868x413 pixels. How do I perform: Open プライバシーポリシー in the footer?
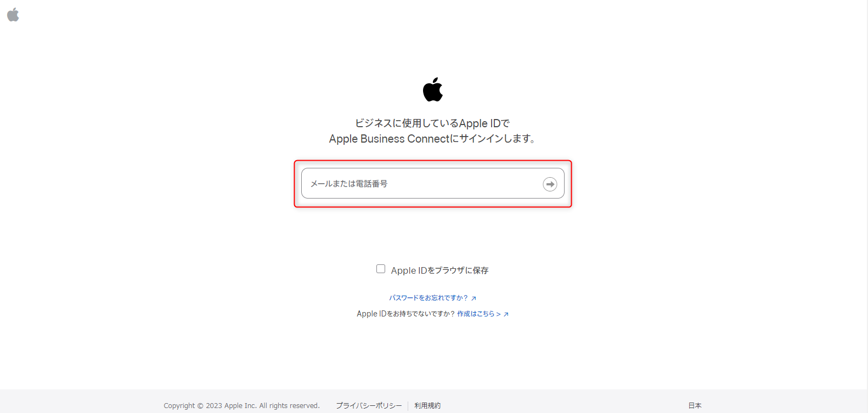coord(369,405)
